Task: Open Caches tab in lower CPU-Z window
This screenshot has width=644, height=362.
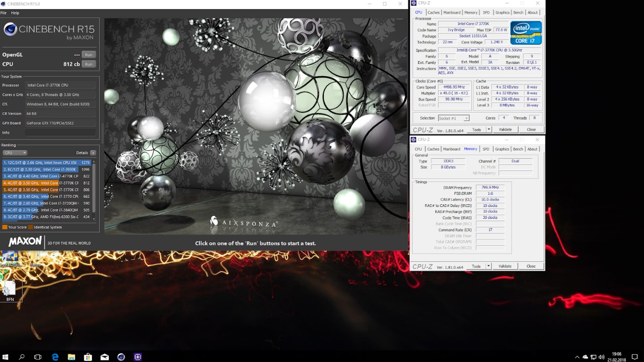Action: [x=433, y=149]
